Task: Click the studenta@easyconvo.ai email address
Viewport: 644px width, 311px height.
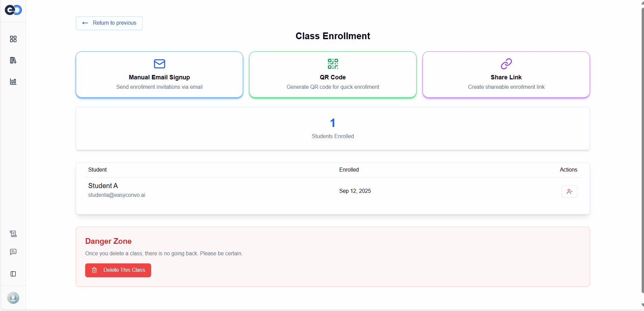Action: tap(117, 195)
